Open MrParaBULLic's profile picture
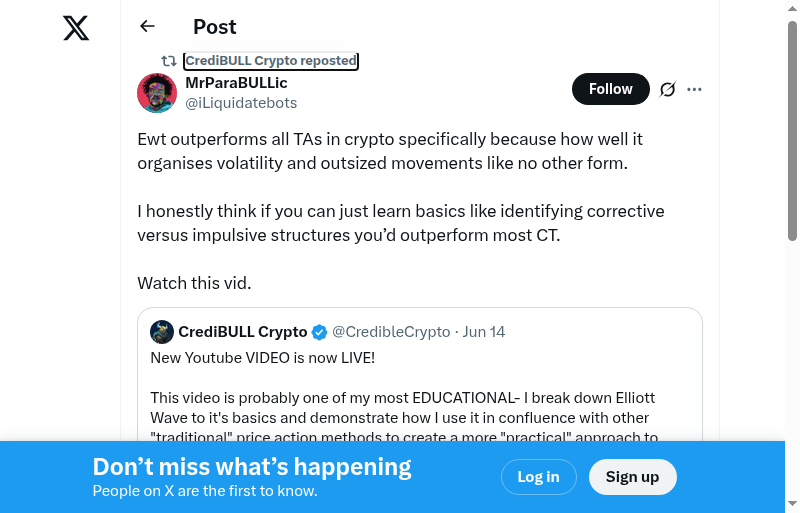The height and width of the screenshot is (513, 800). coord(157,93)
